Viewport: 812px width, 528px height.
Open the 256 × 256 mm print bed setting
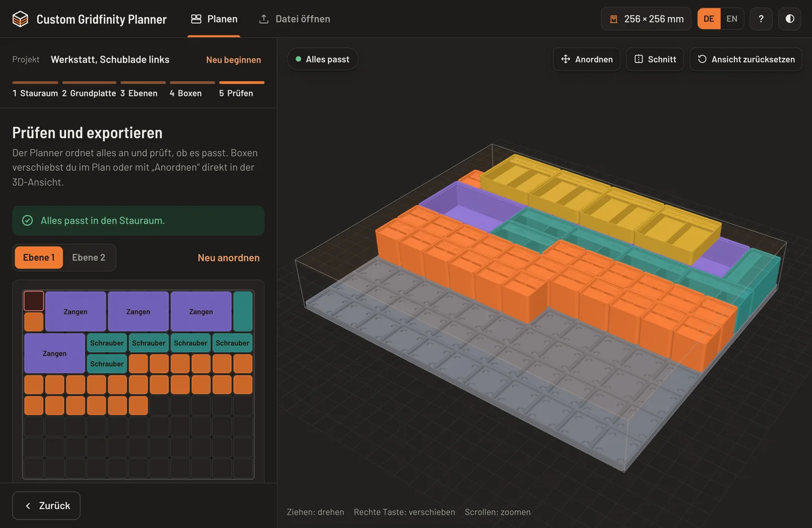[646, 19]
